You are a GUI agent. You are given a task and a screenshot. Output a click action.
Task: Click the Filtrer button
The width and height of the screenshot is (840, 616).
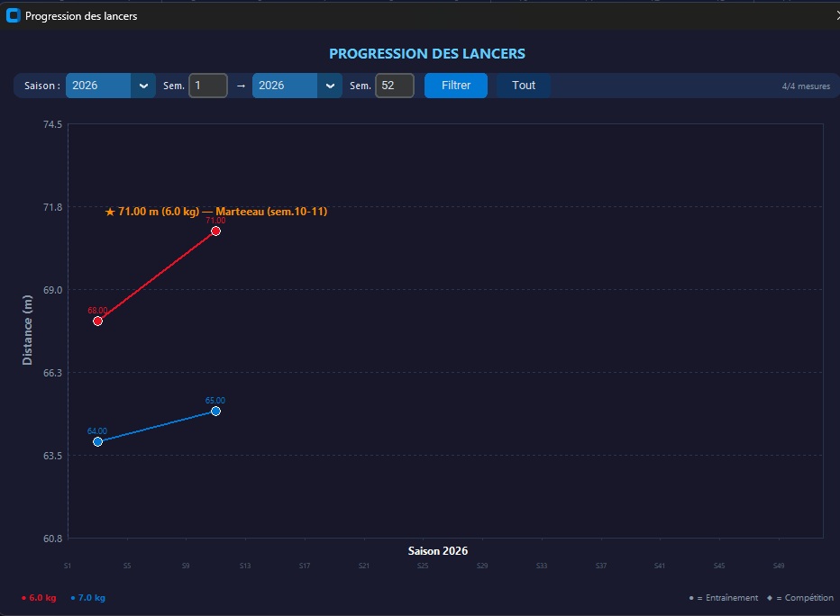click(x=455, y=85)
